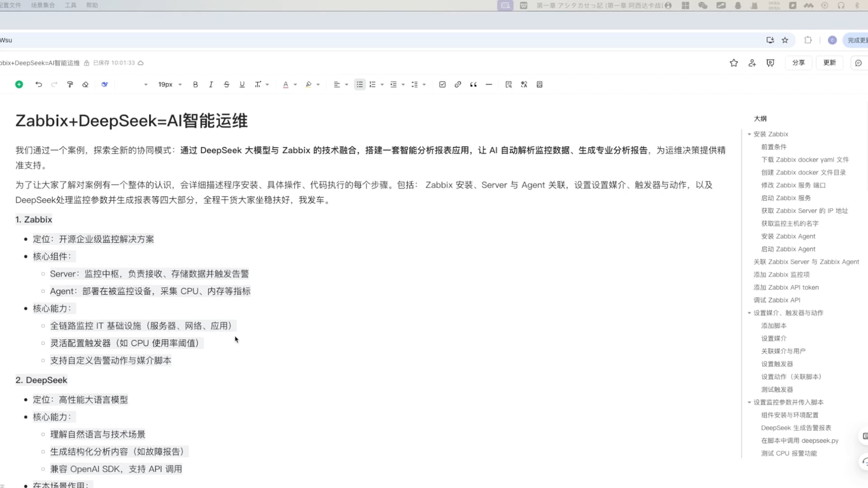Apply strikethrough formatting

(x=226, y=84)
